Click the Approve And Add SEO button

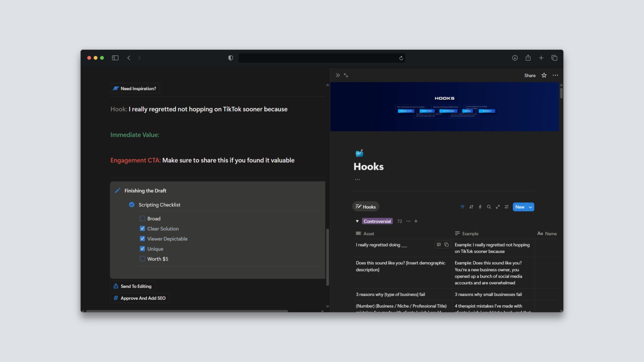coord(140,298)
